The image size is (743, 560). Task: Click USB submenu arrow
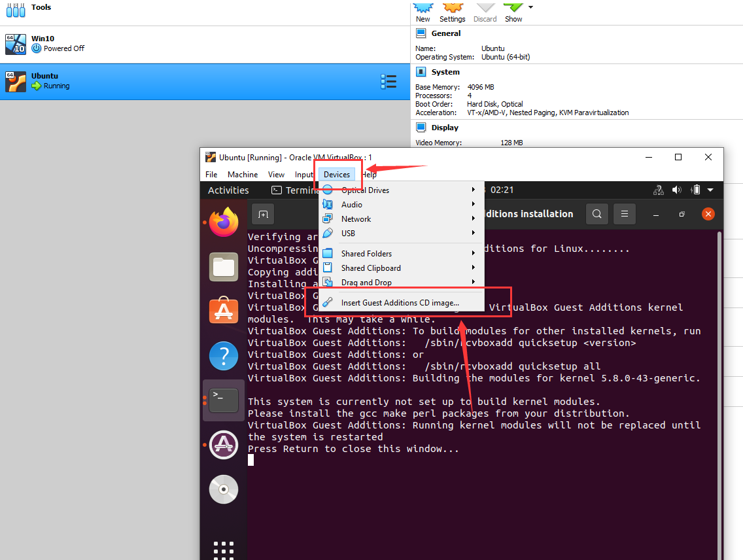pyautogui.click(x=473, y=233)
